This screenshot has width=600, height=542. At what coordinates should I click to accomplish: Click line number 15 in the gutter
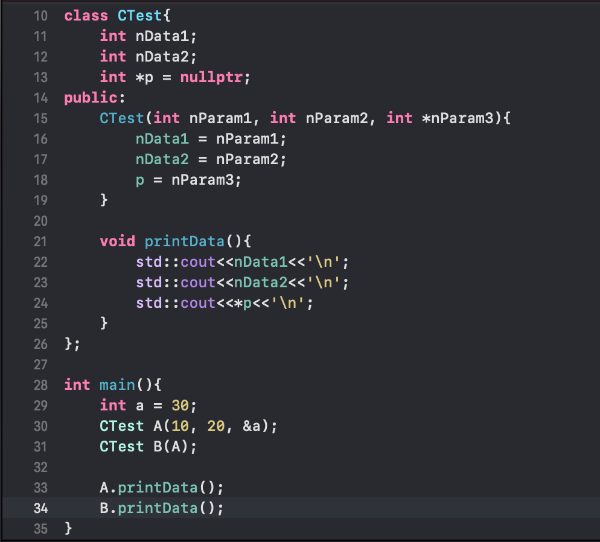[41, 118]
